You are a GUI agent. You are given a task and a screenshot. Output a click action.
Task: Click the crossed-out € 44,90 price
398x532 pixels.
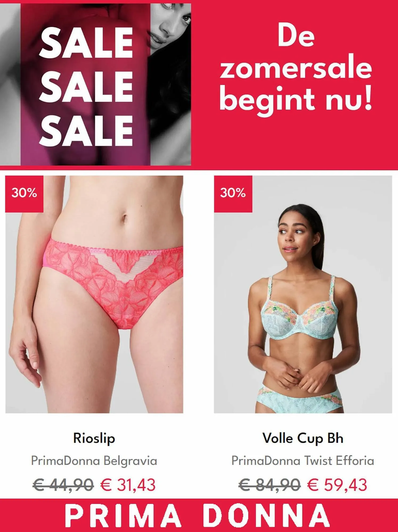(x=63, y=485)
